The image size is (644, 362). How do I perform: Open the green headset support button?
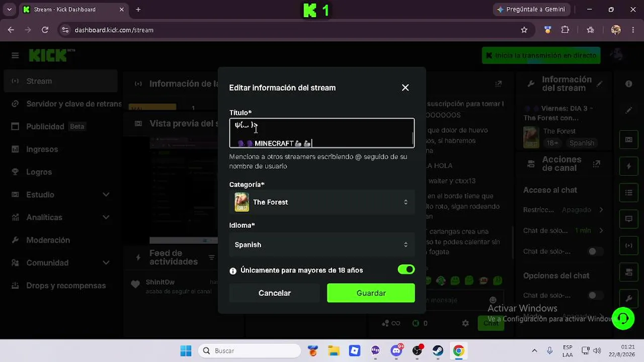click(623, 319)
